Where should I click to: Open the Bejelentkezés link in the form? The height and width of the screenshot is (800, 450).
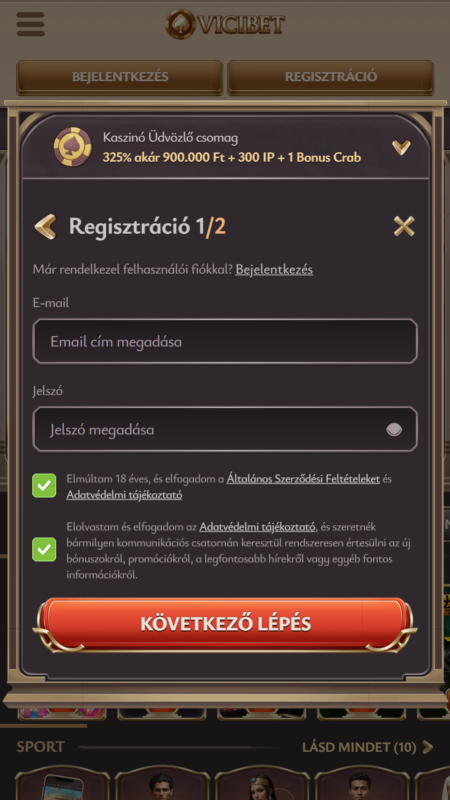pos(274,269)
